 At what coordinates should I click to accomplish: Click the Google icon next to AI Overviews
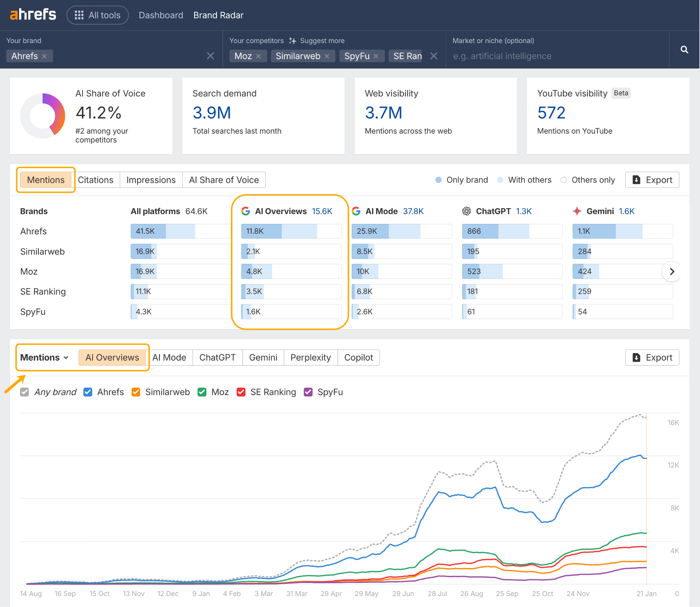(x=246, y=211)
